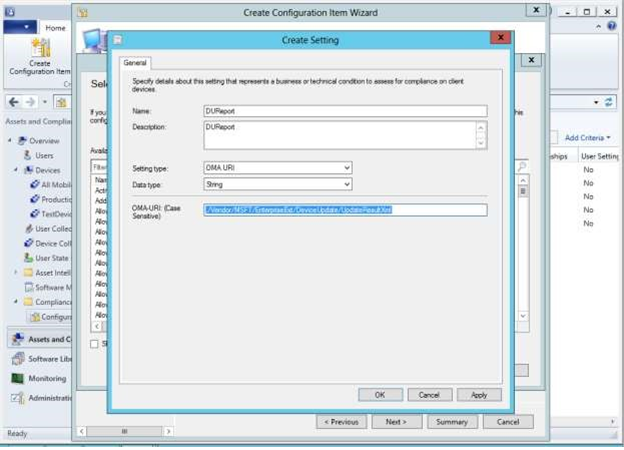Click the back navigation arrow
The width and height of the screenshot is (624, 450).
[14, 102]
